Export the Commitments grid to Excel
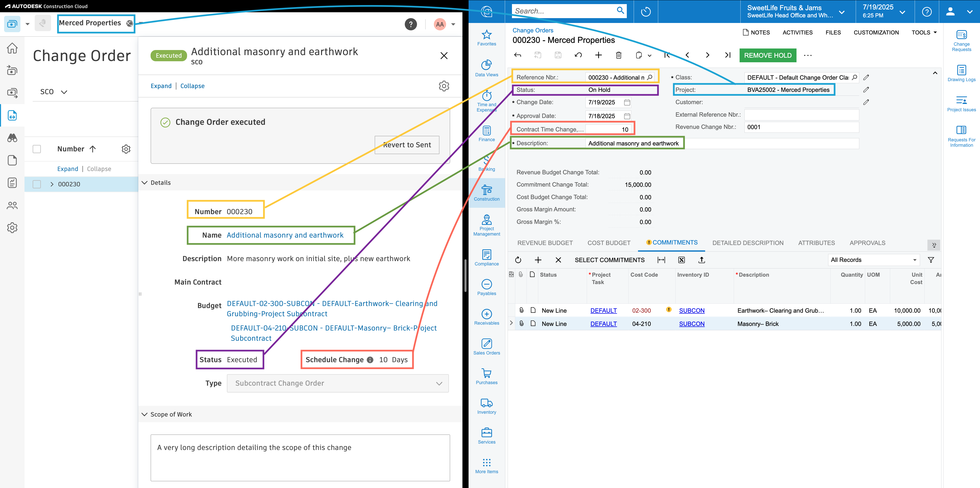 point(681,260)
